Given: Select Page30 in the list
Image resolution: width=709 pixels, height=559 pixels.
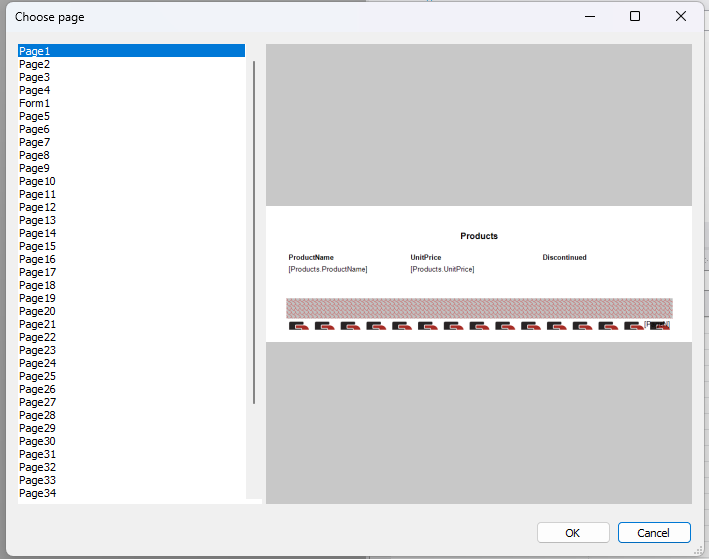Looking at the screenshot, I should [38, 441].
